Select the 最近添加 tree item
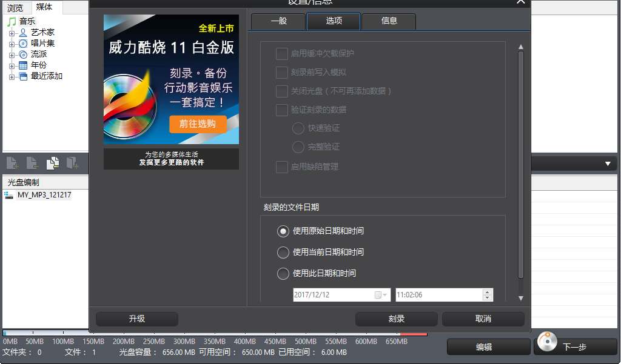Screen dimensions: 621x364 [47, 76]
